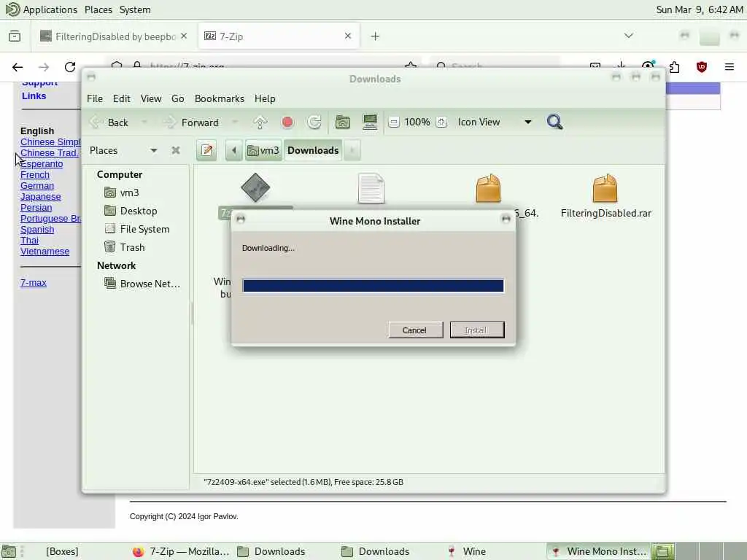
Task: Open Bookmarks menu in file manager
Action: [x=220, y=98]
